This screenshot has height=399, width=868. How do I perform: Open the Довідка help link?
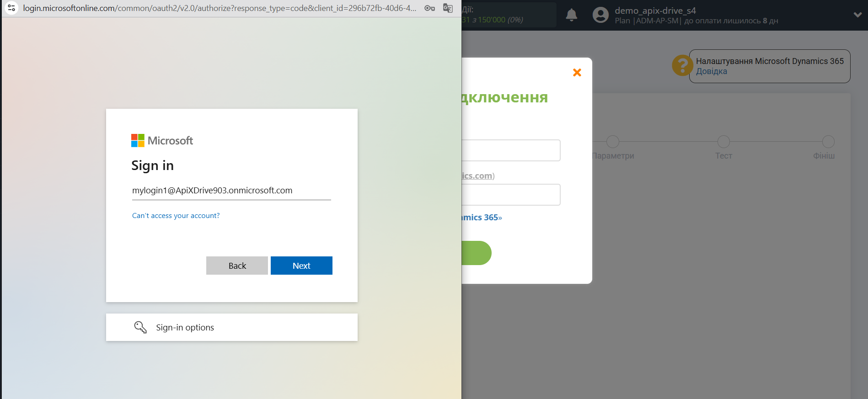pos(712,71)
